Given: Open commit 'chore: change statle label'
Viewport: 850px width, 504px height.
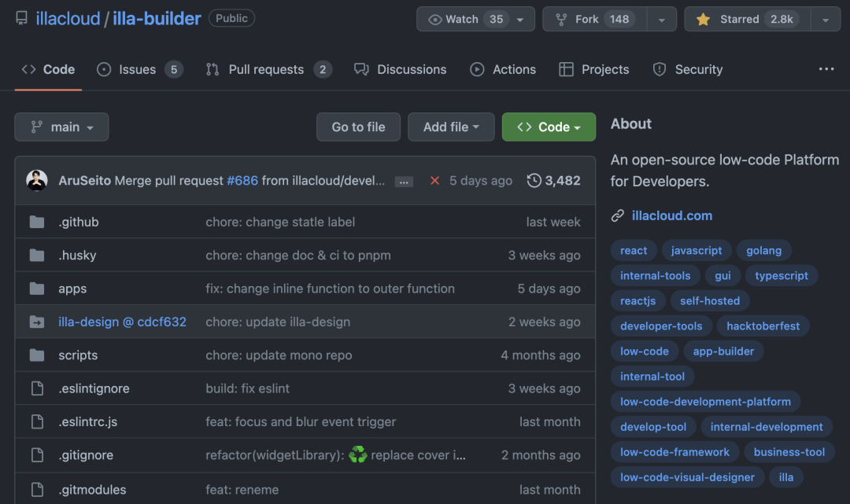Looking at the screenshot, I should pyautogui.click(x=280, y=222).
